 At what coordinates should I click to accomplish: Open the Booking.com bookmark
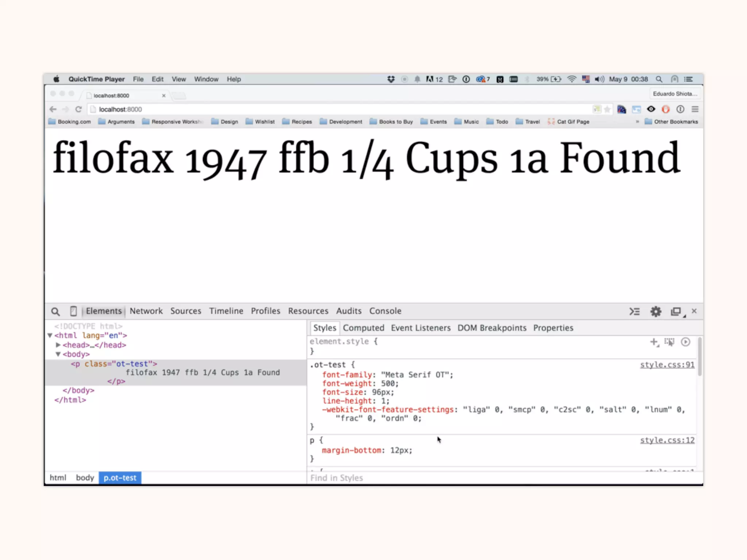tap(70, 121)
